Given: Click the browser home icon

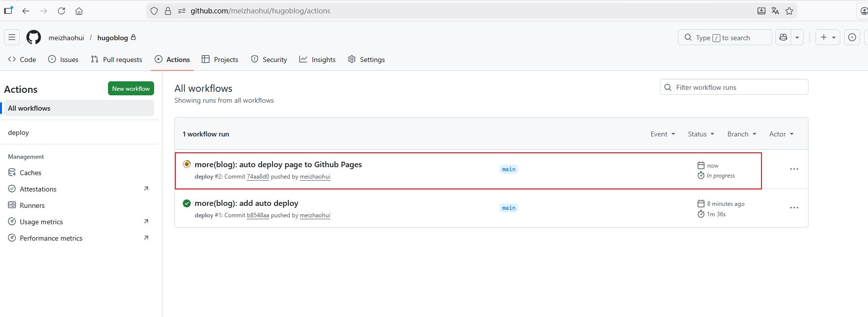Looking at the screenshot, I should coord(79,11).
